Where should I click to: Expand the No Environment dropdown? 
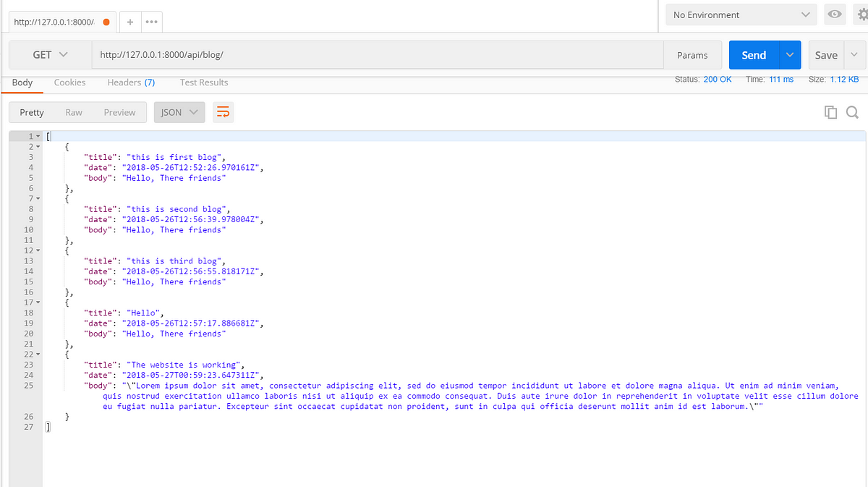(x=741, y=14)
